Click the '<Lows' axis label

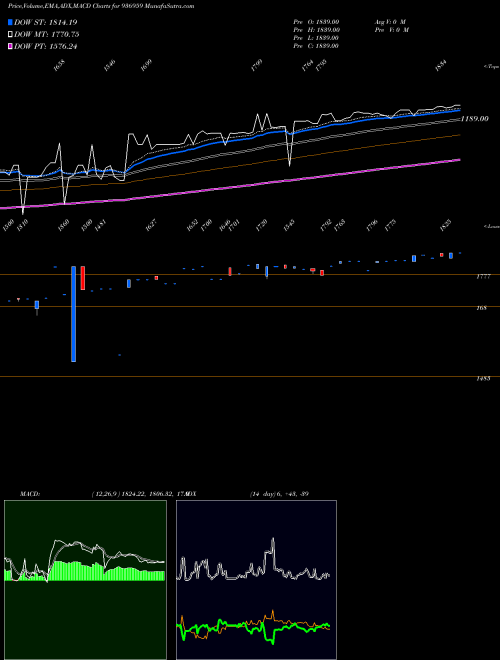pos(491,226)
